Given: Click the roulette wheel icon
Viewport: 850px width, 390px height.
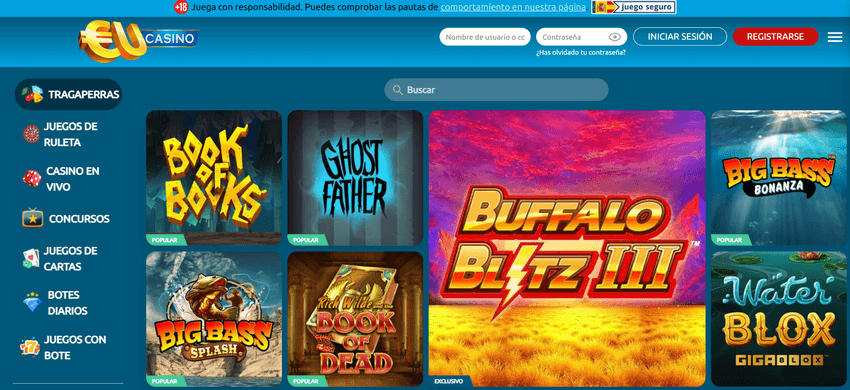Looking at the screenshot, I should 31,135.
